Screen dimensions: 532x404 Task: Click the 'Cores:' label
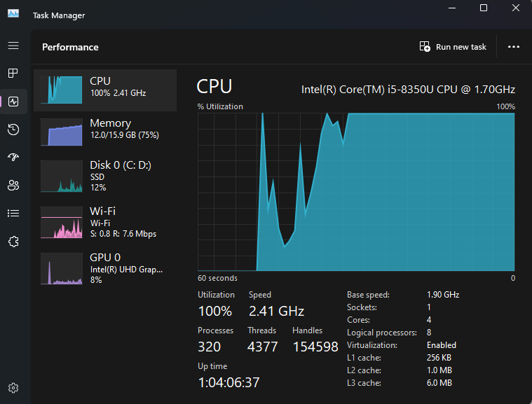pos(358,319)
